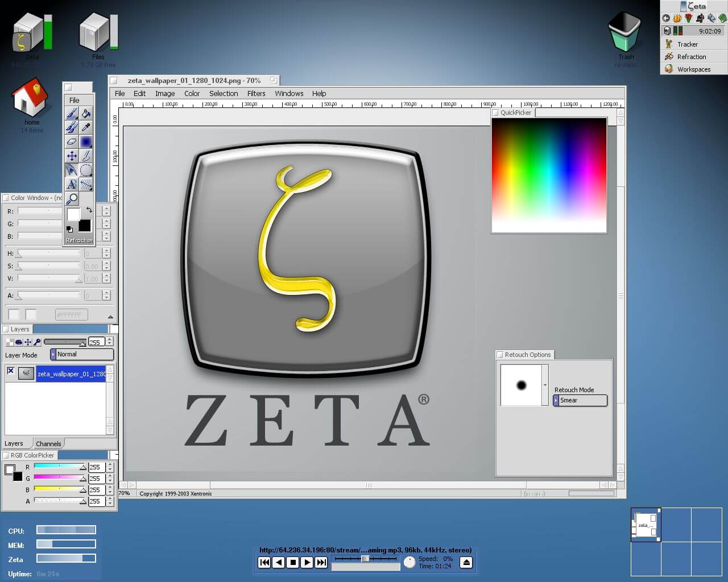Pick a color in the QuickPicker spectrum

pyautogui.click(x=549, y=175)
